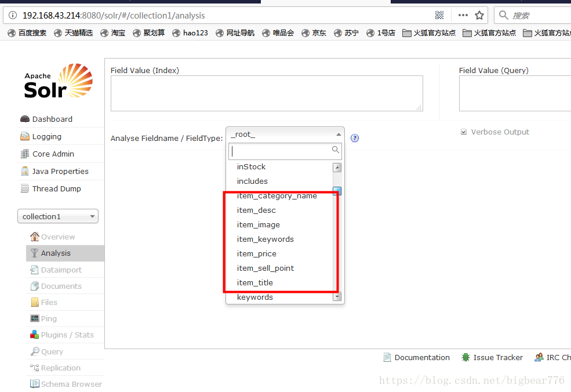Click the QR code icon in address bar

pyautogui.click(x=439, y=15)
